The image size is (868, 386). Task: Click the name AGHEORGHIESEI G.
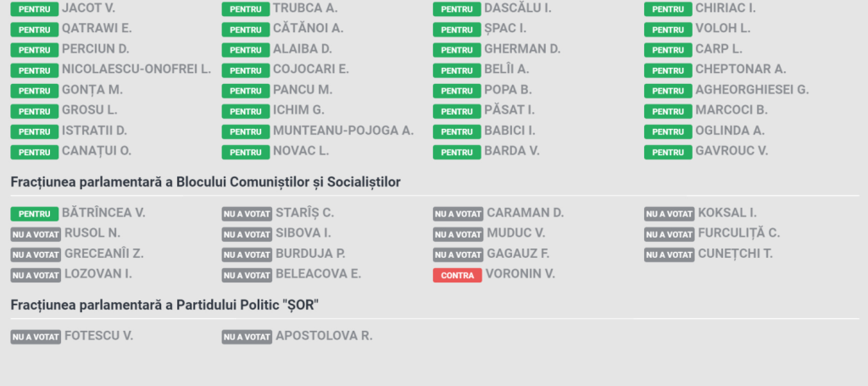(753, 90)
